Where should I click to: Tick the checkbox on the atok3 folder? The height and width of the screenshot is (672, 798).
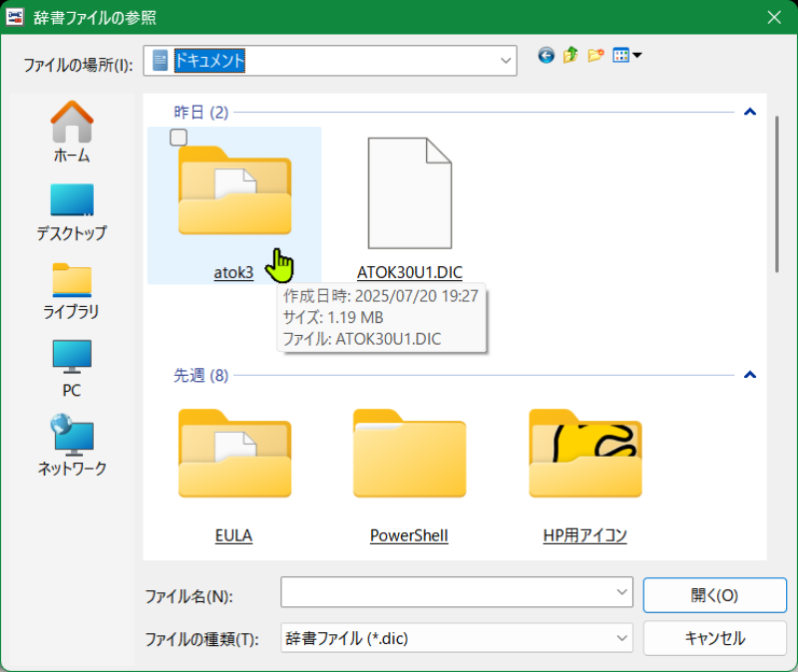coord(179,138)
